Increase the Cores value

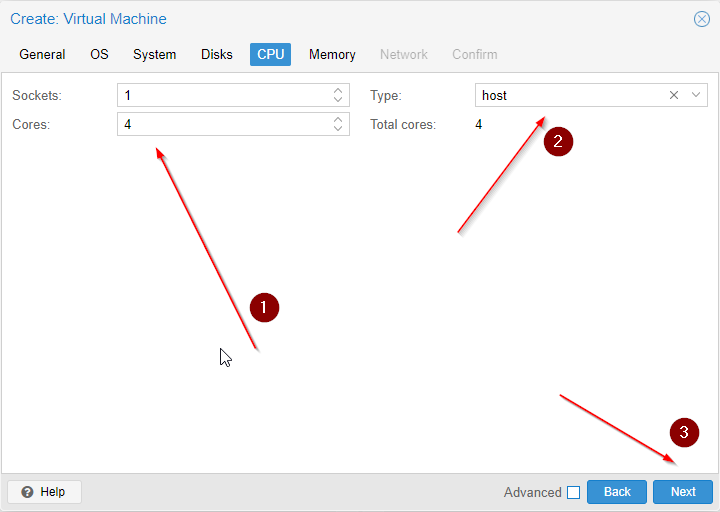pos(338,119)
